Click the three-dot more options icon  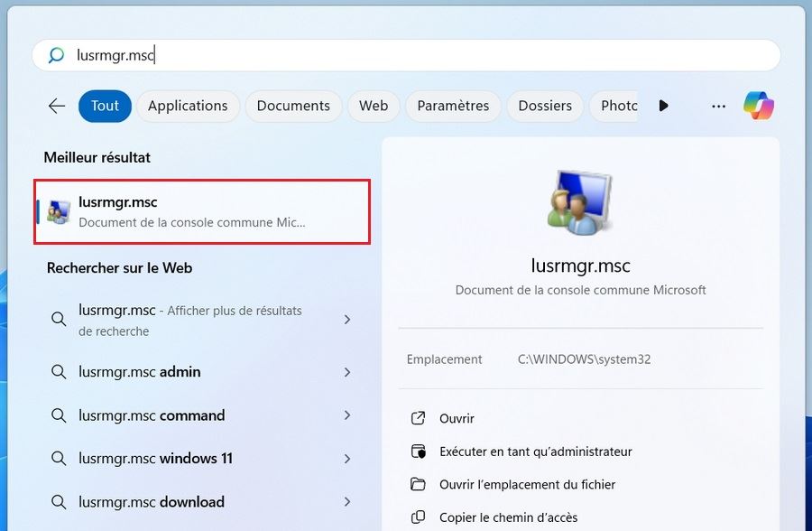(x=718, y=106)
